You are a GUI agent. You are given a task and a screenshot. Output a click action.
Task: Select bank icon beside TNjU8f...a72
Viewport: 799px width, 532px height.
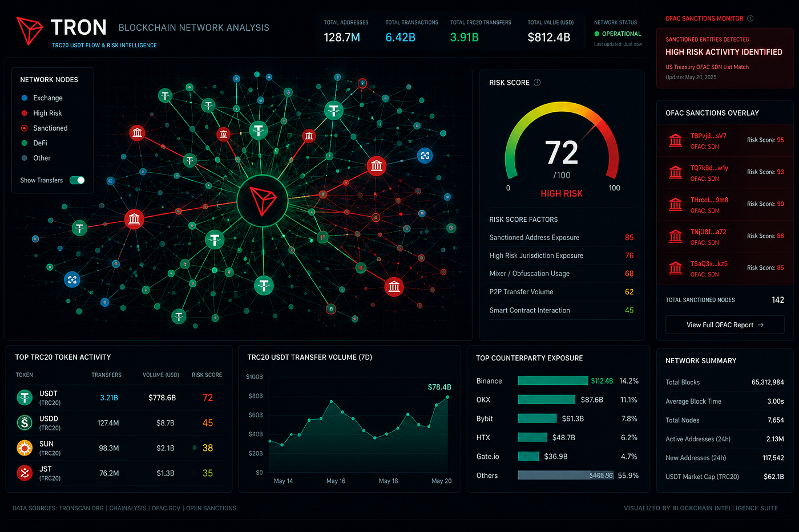click(x=676, y=236)
